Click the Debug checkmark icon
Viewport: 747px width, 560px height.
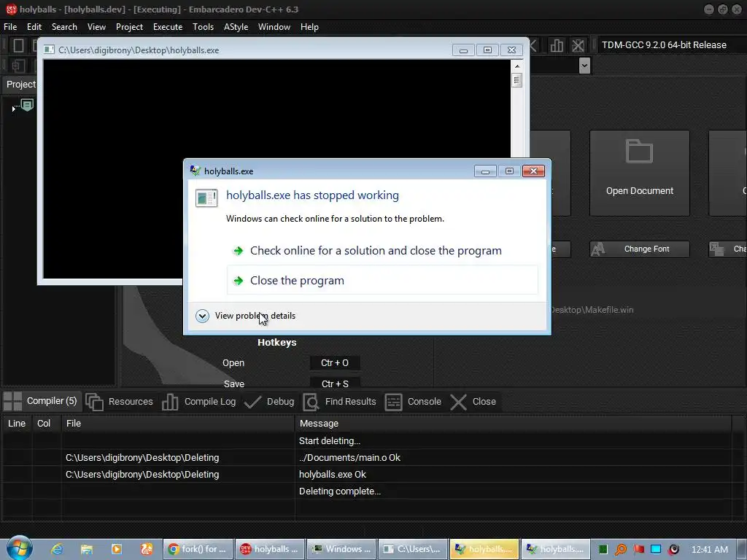(252, 402)
